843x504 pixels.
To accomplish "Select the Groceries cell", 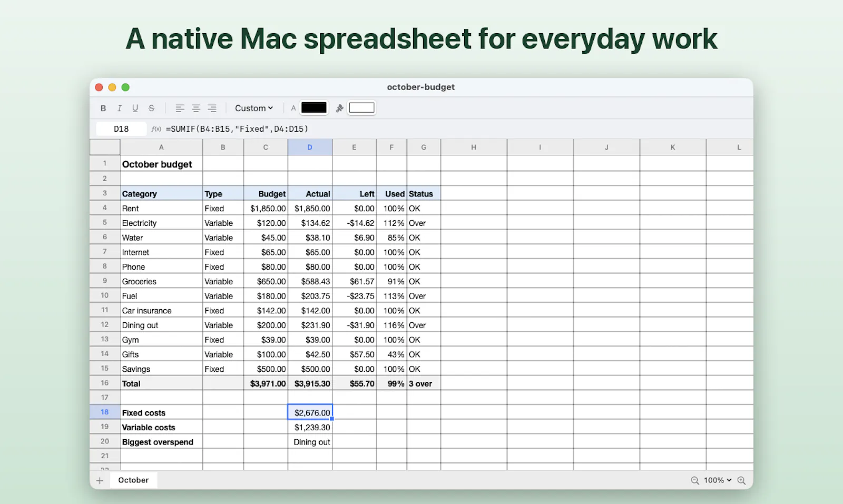I will (x=161, y=281).
